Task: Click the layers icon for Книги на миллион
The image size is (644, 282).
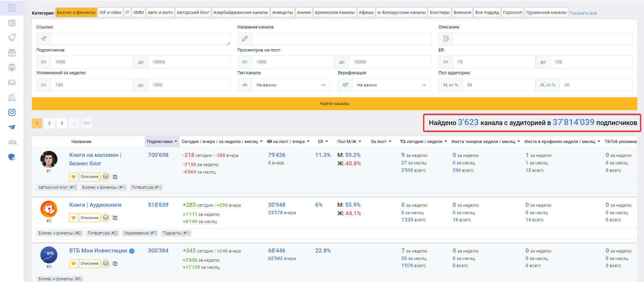Action: (106, 177)
